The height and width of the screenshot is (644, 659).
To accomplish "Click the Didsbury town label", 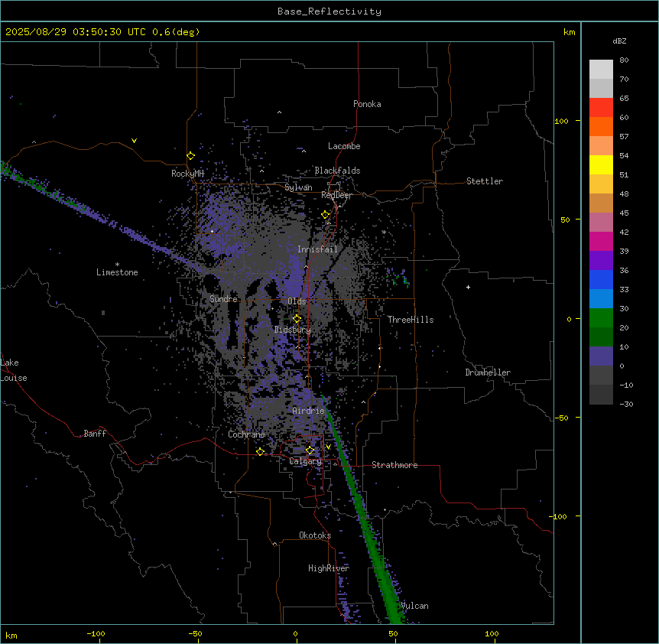I will tap(293, 330).
